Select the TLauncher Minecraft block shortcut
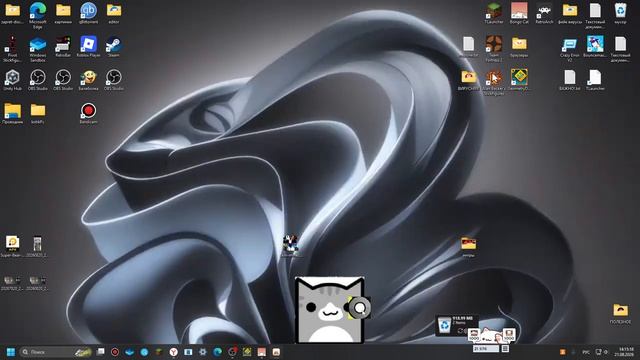This screenshot has width=640, height=360. pos(494,13)
